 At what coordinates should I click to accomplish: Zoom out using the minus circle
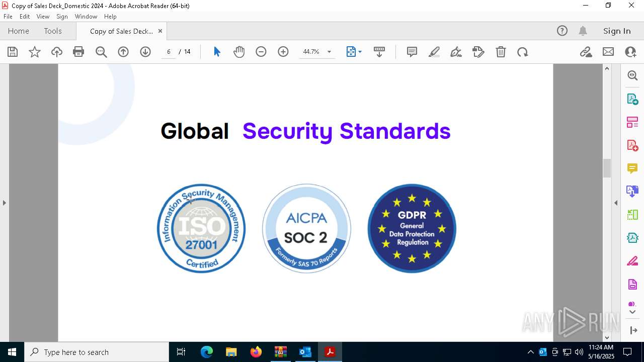(x=261, y=52)
